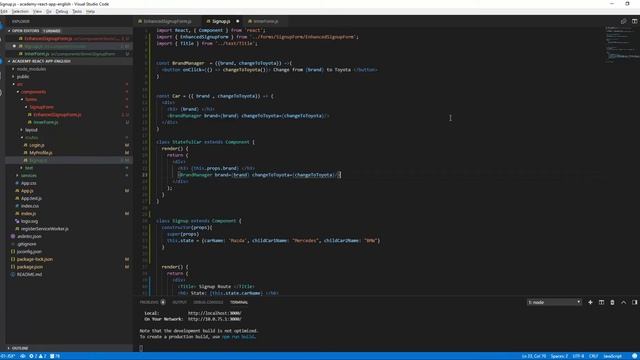
Task: Switch to the Terminal panel tab
Action: [x=239, y=302]
